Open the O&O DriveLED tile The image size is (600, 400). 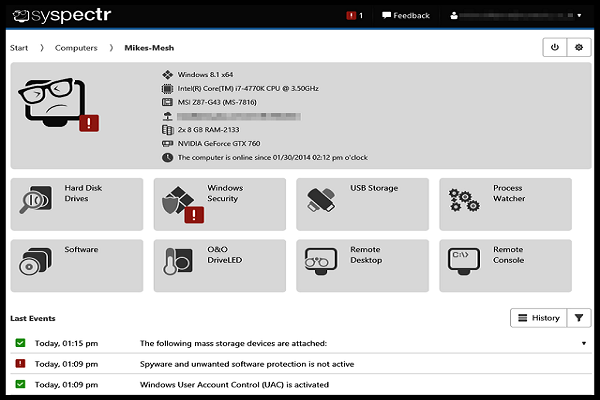click(x=219, y=265)
